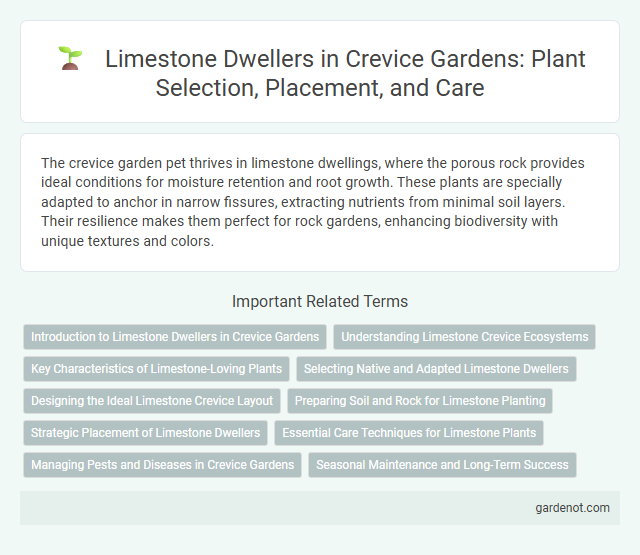Select 'Managing Pests and Diseases in Crevice Gardens' tag
The width and height of the screenshot is (640, 555).
(162, 465)
